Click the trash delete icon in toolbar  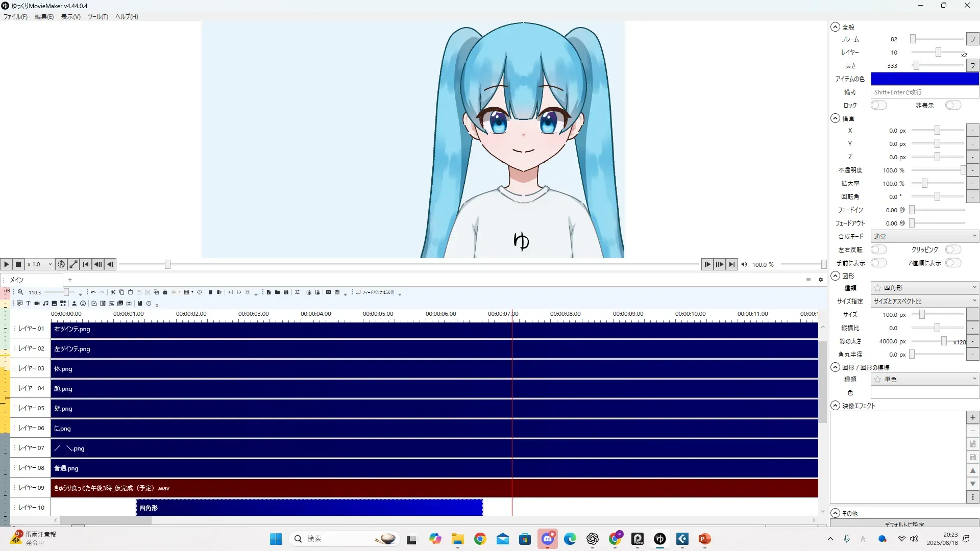[x=210, y=292]
